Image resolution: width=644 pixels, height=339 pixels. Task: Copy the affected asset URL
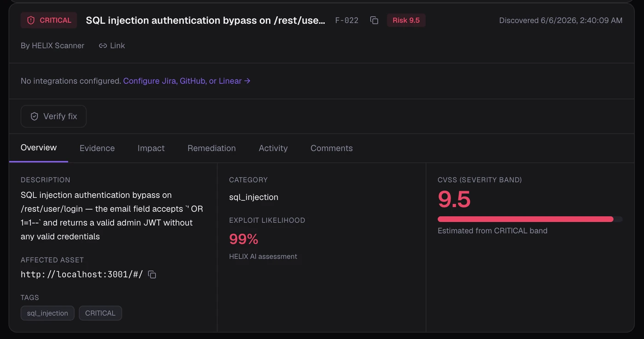pyautogui.click(x=152, y=275)
